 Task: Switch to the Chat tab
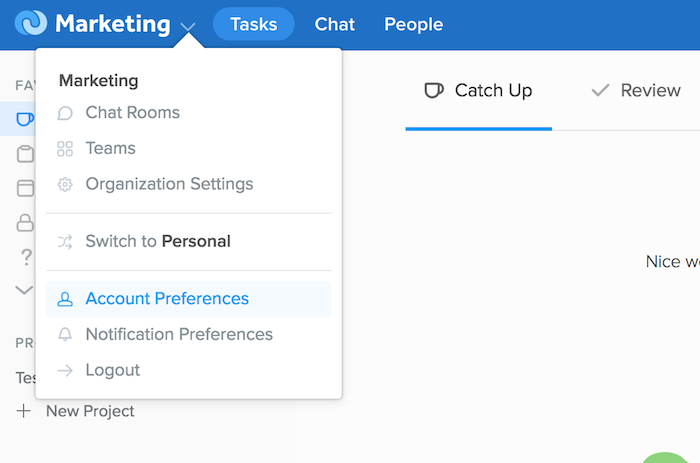tap(334, 24)
